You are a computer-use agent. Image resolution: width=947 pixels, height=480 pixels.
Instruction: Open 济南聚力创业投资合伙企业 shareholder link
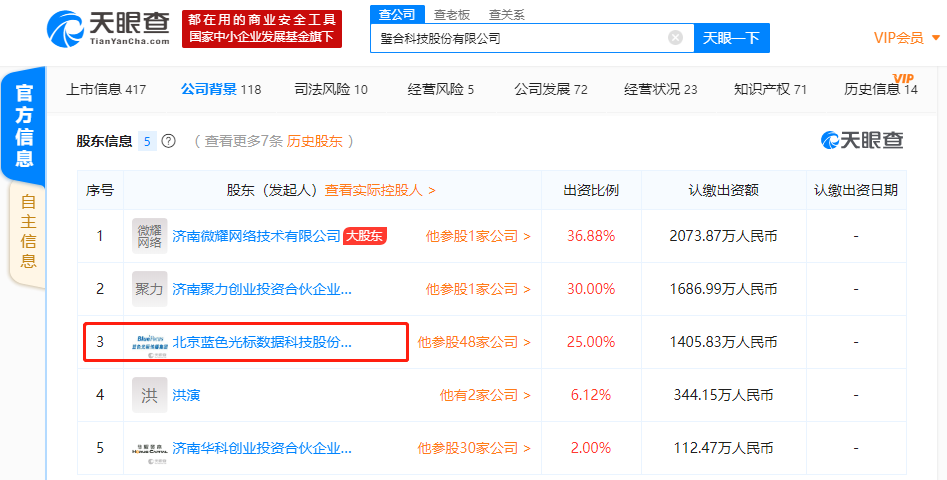pyautogui.click(x=262, y=289)
